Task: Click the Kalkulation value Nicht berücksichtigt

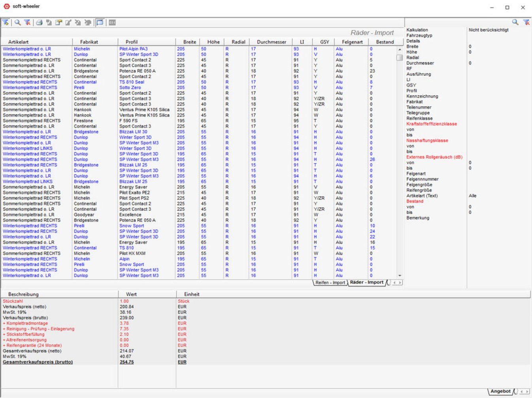Action: pos(489,30)
